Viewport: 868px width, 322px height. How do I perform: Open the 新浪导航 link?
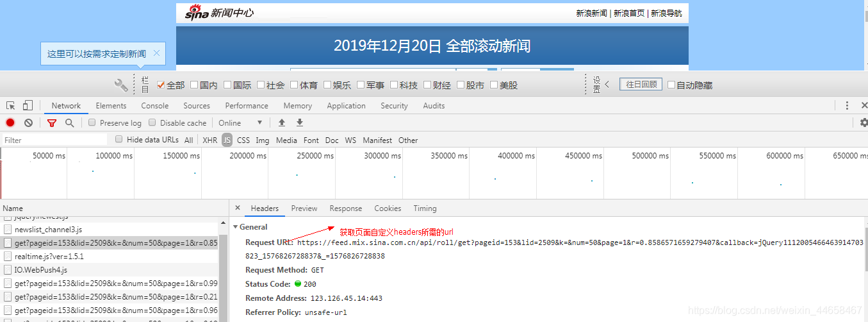666,13
